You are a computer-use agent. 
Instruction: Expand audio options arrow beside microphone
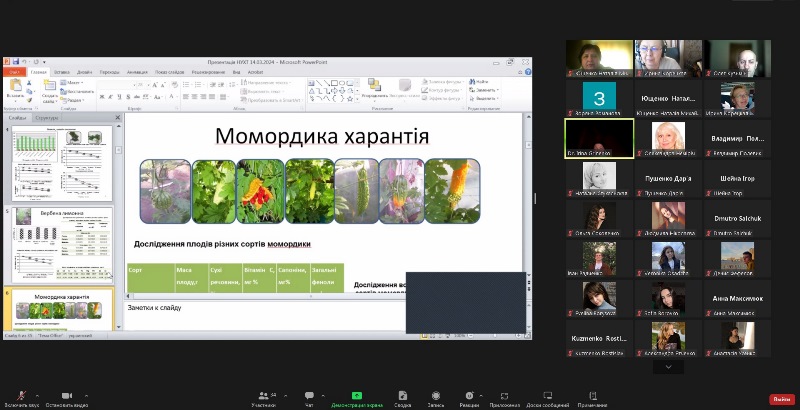pyautogui.click(x=39, y=394)
